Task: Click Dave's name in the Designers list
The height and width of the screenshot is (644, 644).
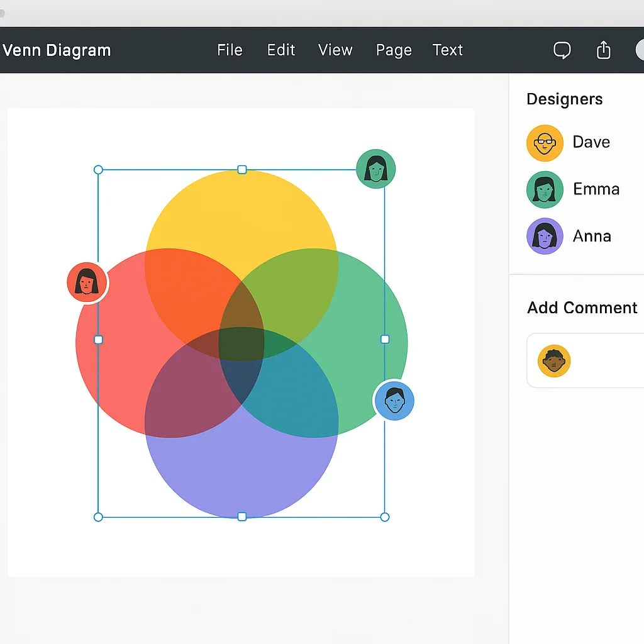Action: click(591, 143)
